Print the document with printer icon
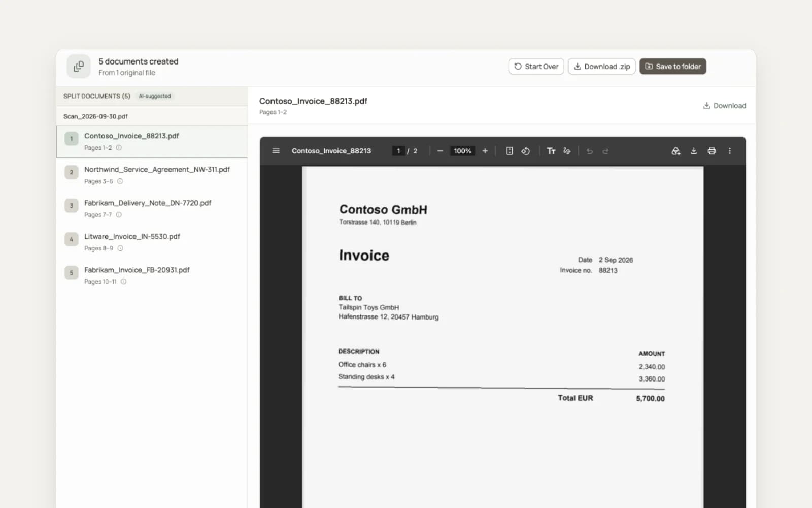The width and height of the screenshot is (812, 508). [x=712, y=151]
